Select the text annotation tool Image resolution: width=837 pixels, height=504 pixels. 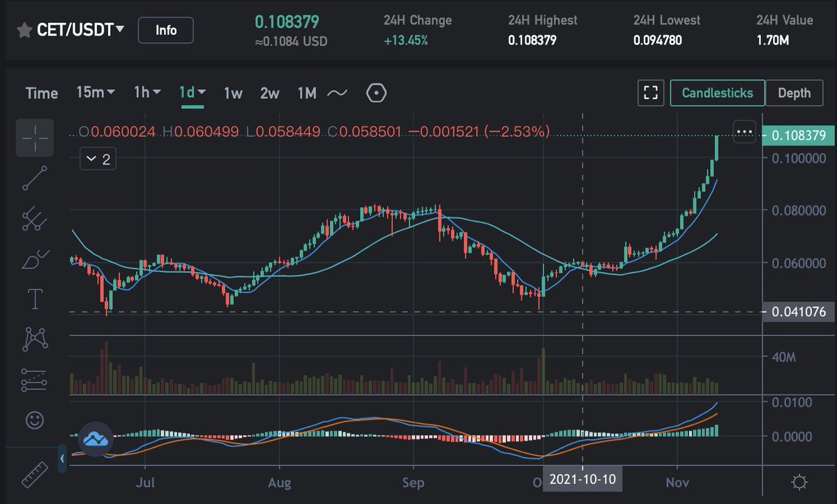pyautogui.click(x=35, y=299)
